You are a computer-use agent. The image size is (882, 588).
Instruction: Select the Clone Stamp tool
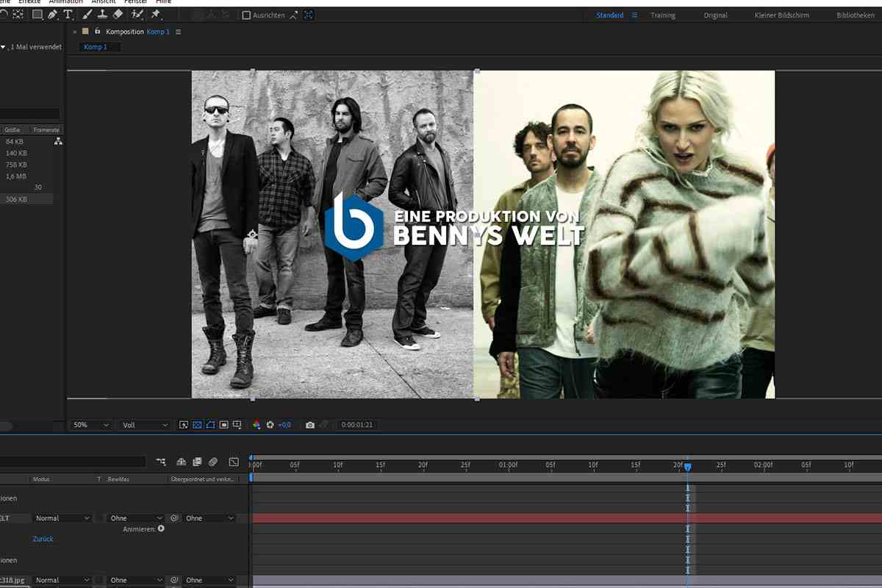pos(102,15)
